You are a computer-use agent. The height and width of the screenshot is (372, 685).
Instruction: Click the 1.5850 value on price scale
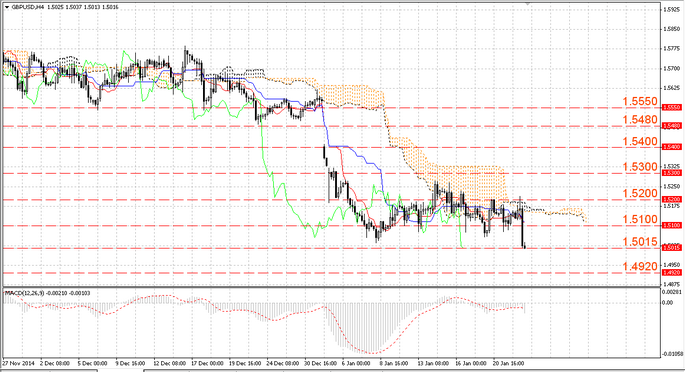(671, 29)
